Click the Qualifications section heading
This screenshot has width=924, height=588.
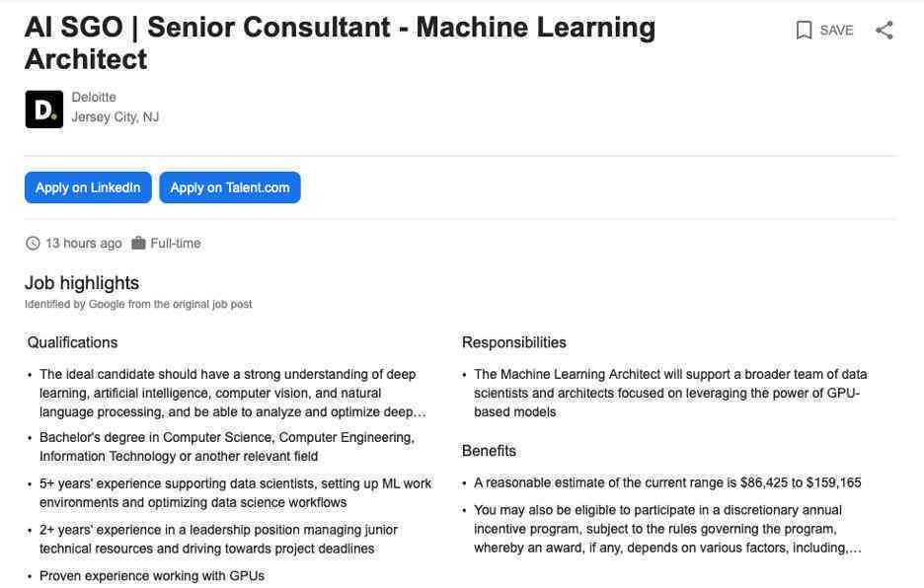pyautogui.click(x=72, y=342)
